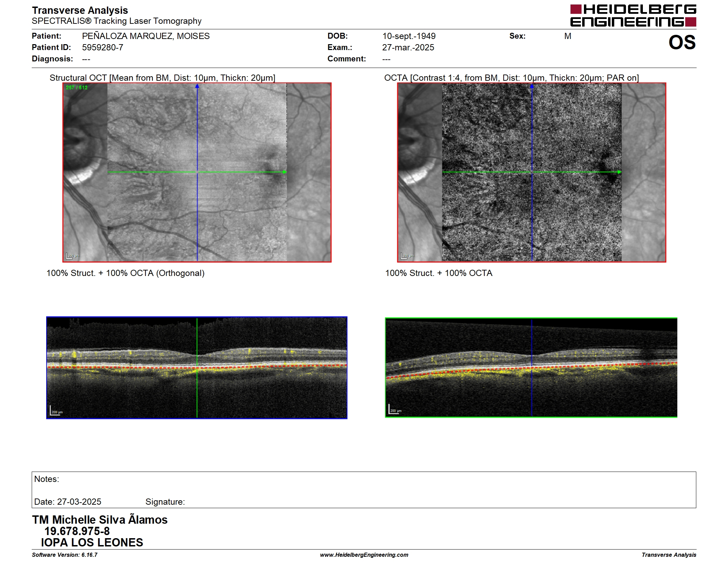Viewport: 728px width, 563px height.
Task: Click TM Michelle Silva Álamos name
Action: (100, 520)
